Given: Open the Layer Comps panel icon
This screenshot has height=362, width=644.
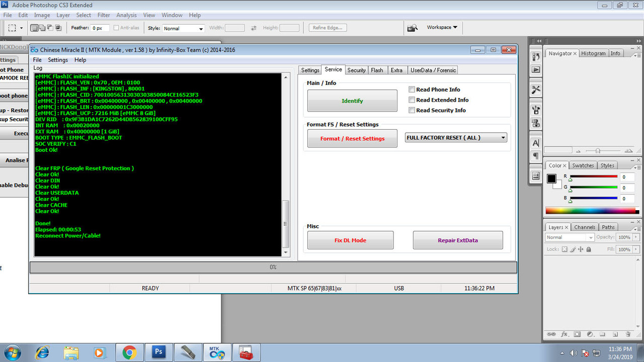Looking at the screenshot, I should click(536, 175).
